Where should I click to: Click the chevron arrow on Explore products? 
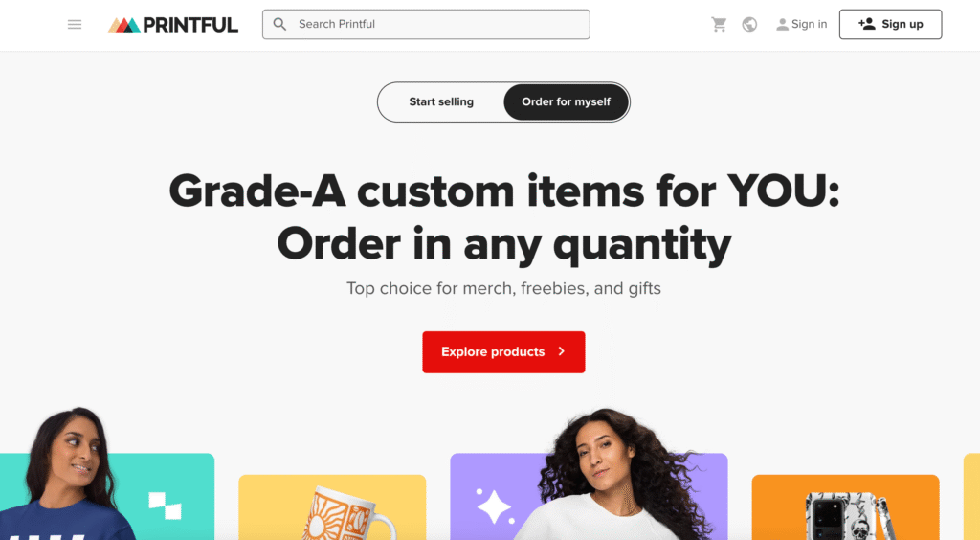pyautogui.click(x=561, y=352)
